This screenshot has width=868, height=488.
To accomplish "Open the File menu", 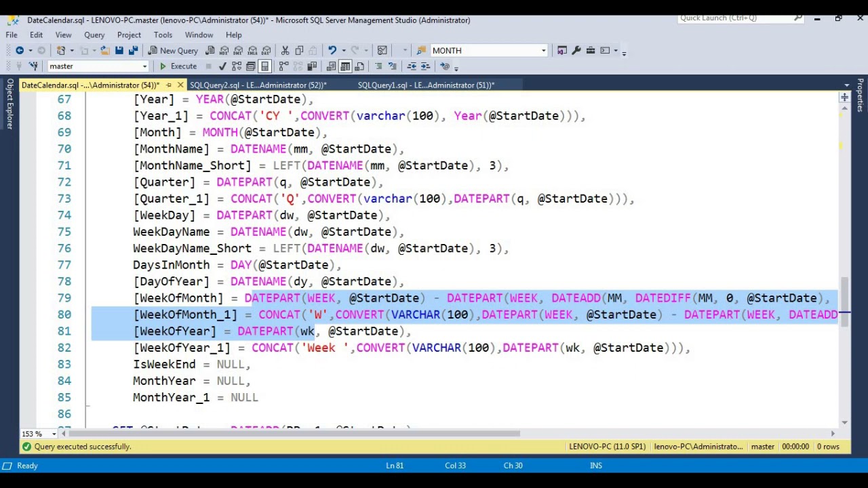I will [12, 35].
